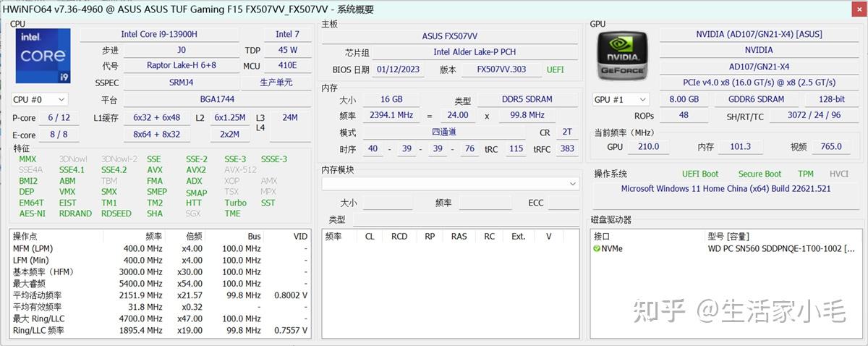Click the 2T command rate value
The image size is (868, 346).
(567, 132)
